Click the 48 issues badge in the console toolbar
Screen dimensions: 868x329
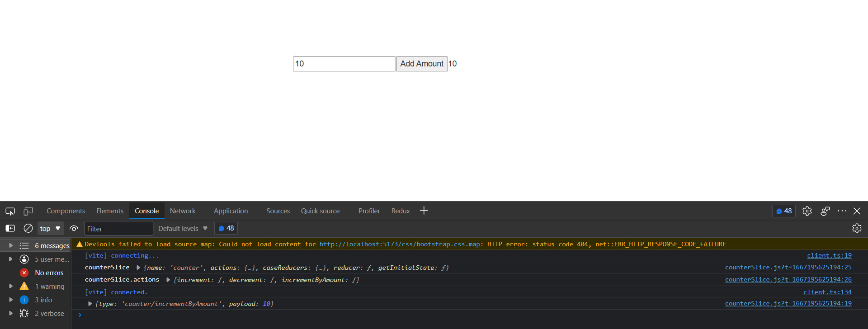coord(226,228)
